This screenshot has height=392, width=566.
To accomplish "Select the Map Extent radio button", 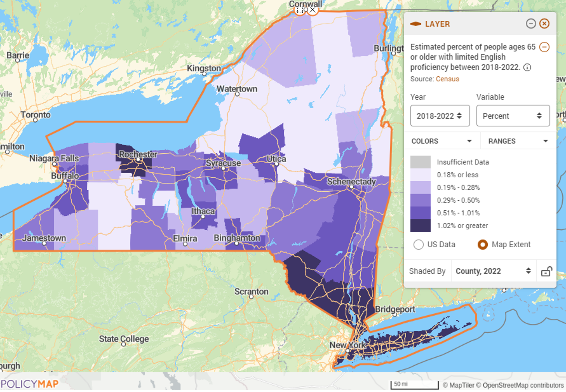I will pos(483,244).
